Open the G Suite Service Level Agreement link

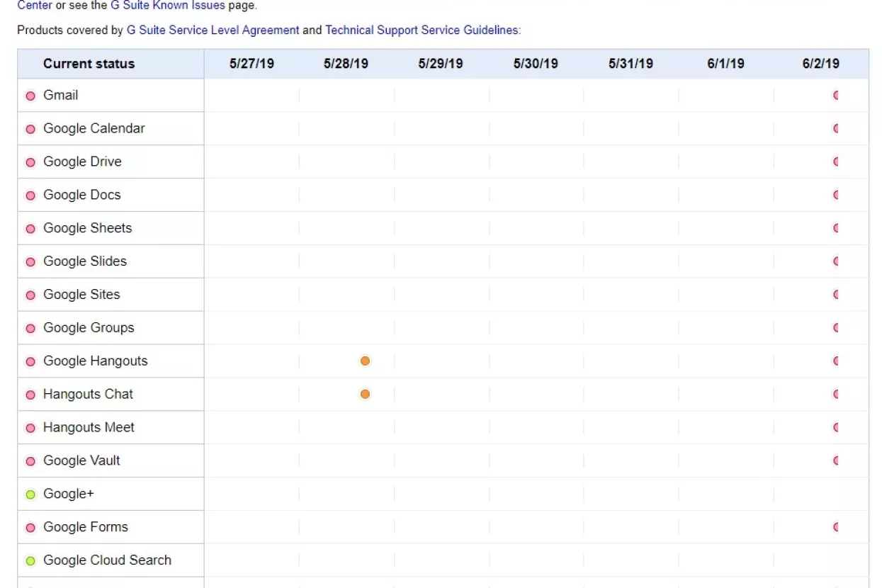[x=213, y=30]
